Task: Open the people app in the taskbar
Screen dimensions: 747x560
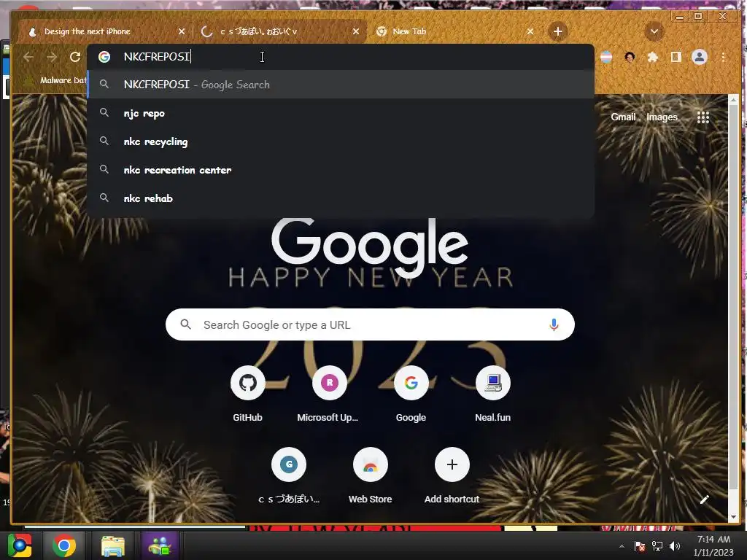Action: [x=160, y=545]
